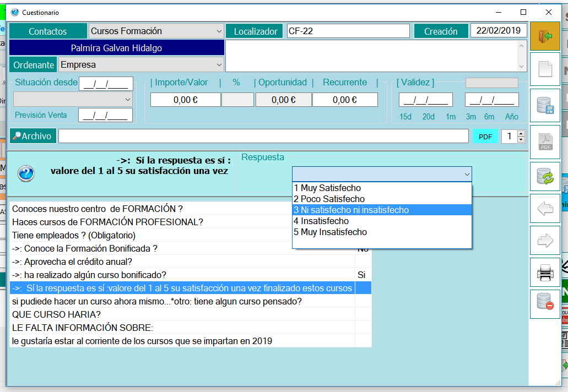Click the PDF document icon in right toolbar
The height and width of the screenshot is (392, 568).
click(545, 142)
